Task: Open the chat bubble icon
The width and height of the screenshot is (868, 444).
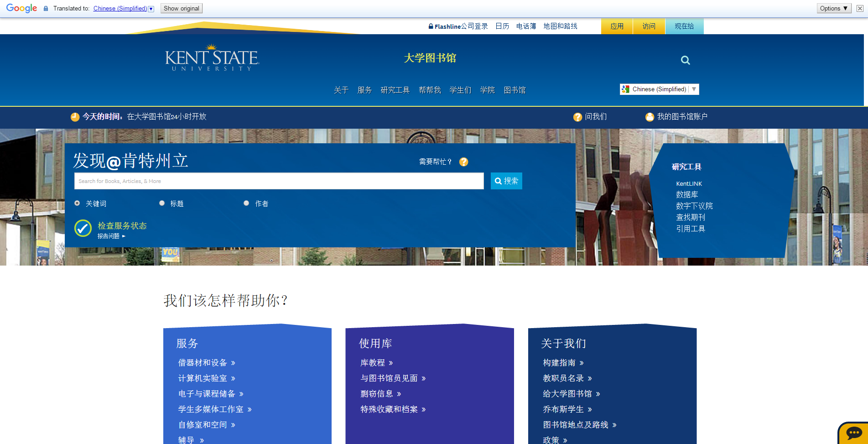Action: (854, 433)
